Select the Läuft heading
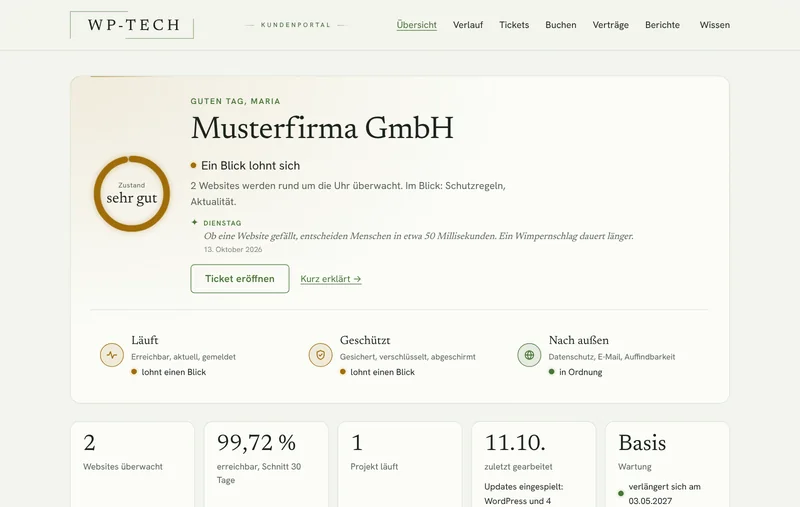The width and height of the screenshot is (800, 507). coord(144,340)
